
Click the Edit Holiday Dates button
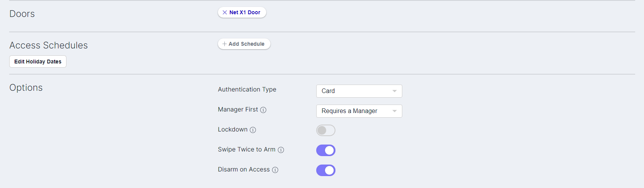point(38,62)
